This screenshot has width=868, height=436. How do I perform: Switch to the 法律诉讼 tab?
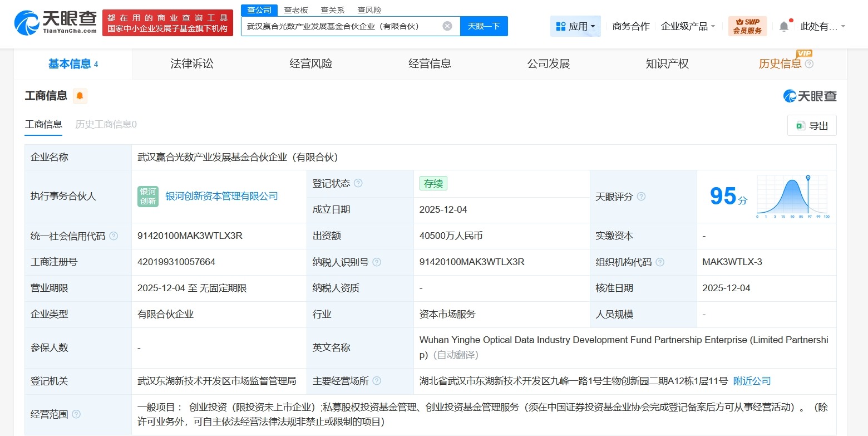click(x=191, y=63)
